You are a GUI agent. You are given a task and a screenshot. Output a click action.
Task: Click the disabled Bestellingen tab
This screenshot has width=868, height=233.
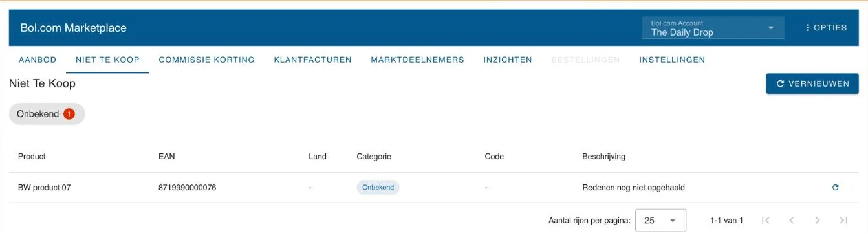pos(585,60)
